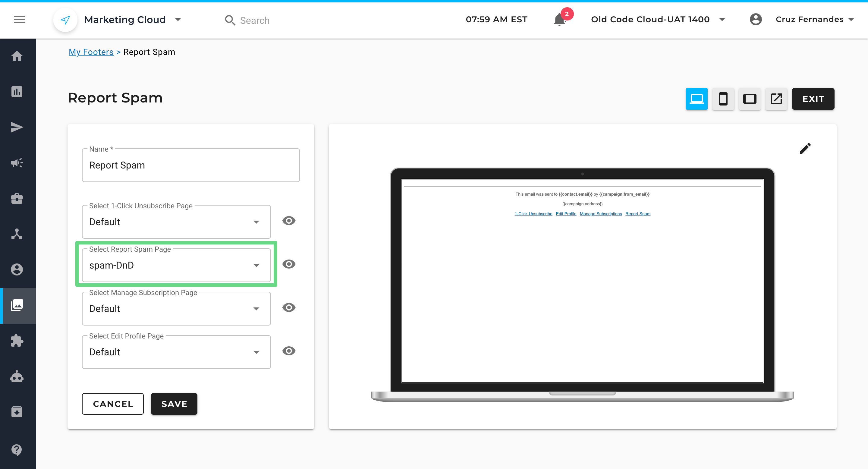Show preview of the Manage Subscription Page
Image resolution: width=868 pixels, height=469 pixels.
point(289,307)
